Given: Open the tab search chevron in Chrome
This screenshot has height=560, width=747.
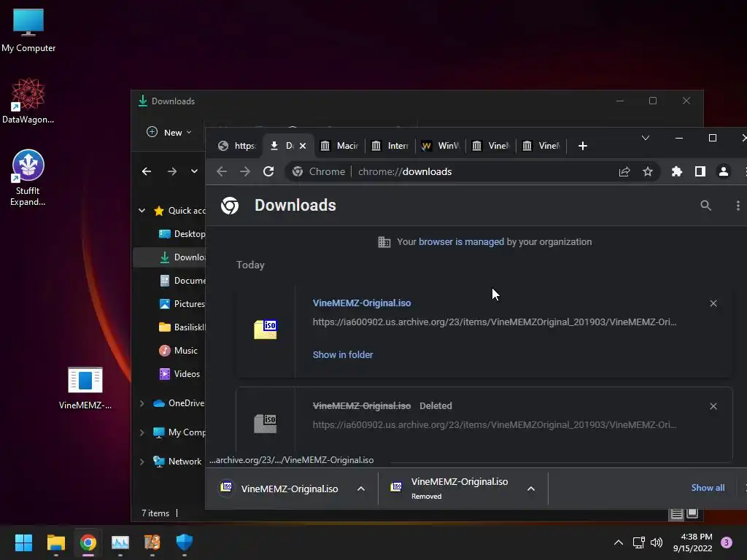Looking at the screenshot, I should click(646, 138).
